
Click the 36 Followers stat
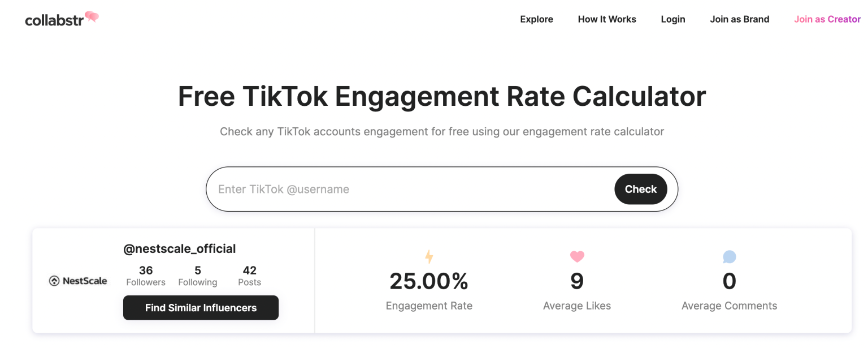pos(145,276)
